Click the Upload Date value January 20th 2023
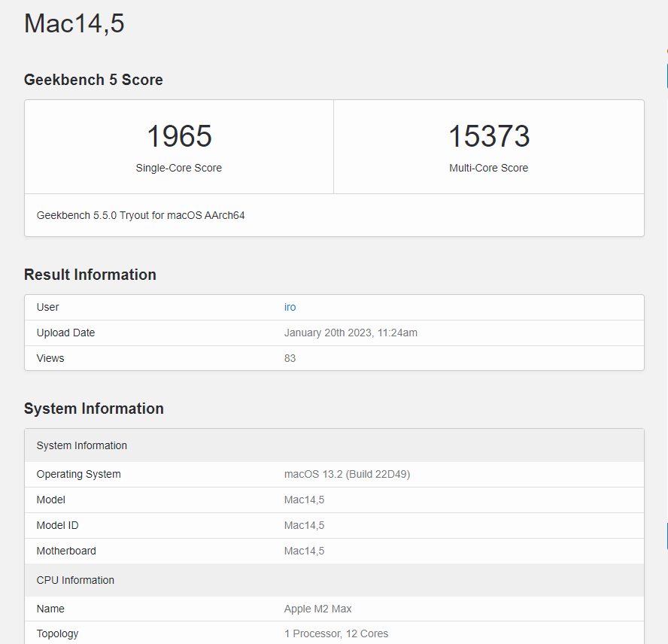This screenshot has height=644, width=668. pyautogui.click(x=351, y=333)
